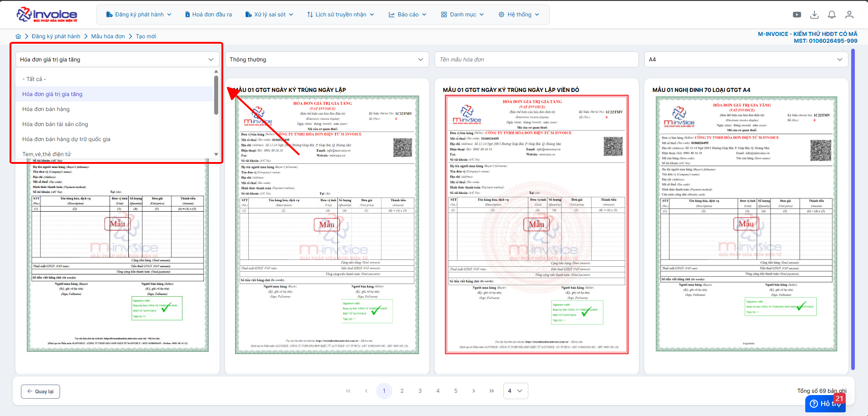Open the user account icon

click(849, 15)
